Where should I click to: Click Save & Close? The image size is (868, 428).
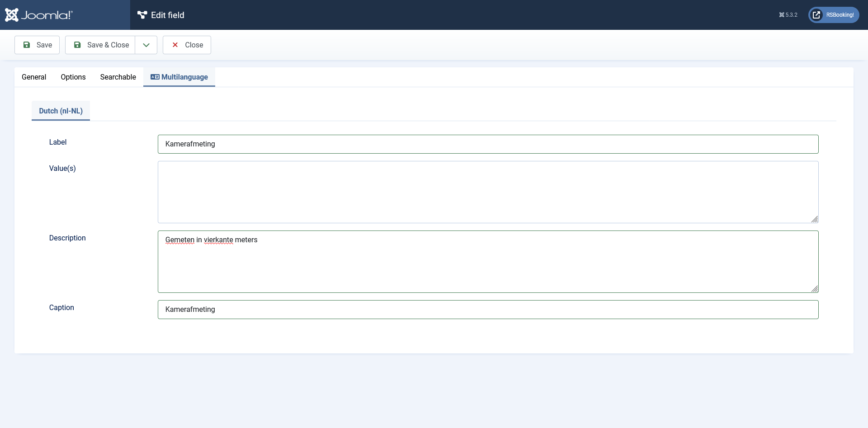pos(100,45)
